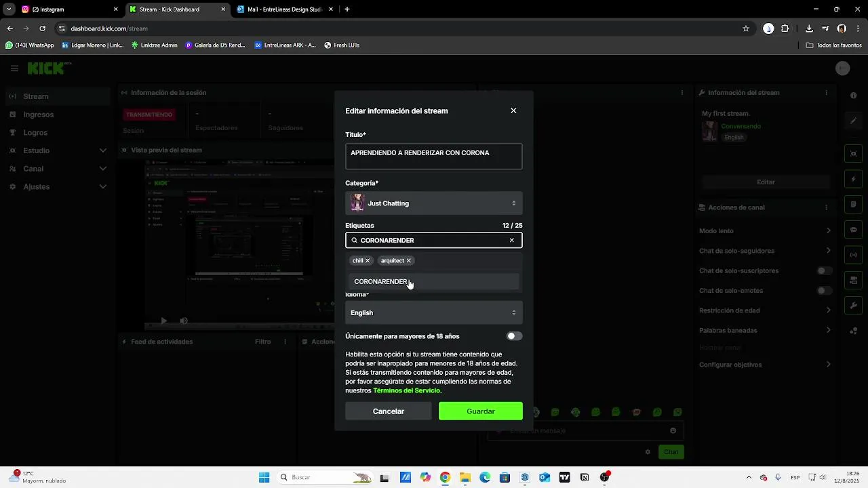
Task: Open chat settings gear icon
Action: (x=648, y=452)
